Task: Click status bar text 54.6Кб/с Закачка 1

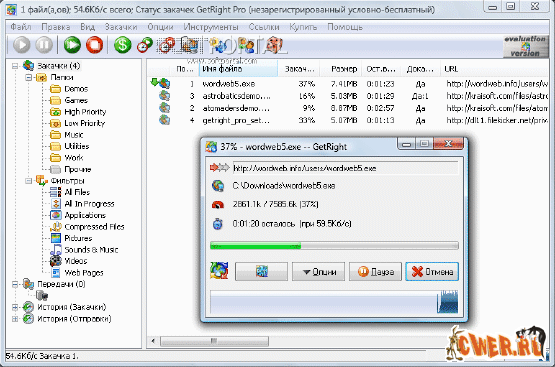Action: [42, 356]
